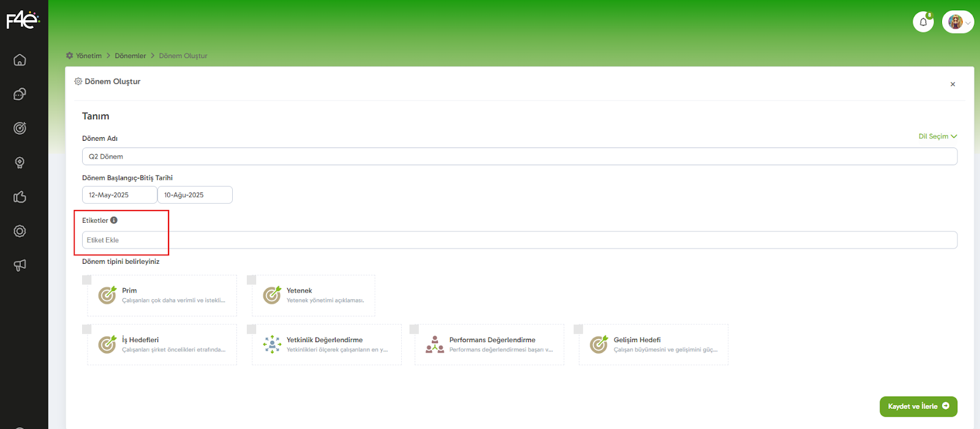
Task: Go to Dönemler breadcrumb
Action: point(130,56)
